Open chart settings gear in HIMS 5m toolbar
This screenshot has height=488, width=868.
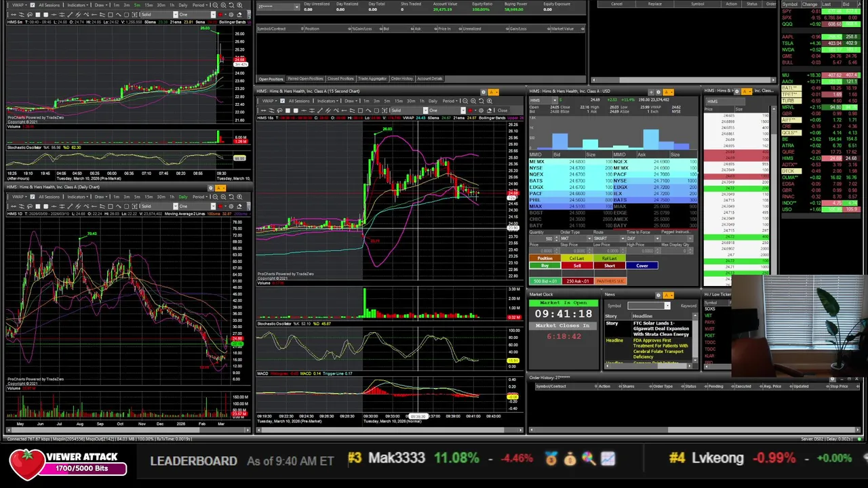231,15
